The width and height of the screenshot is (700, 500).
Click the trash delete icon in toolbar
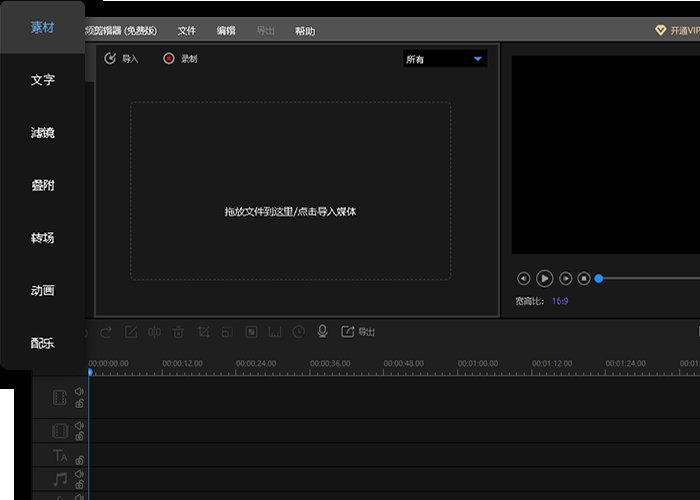tap(178, 331)
